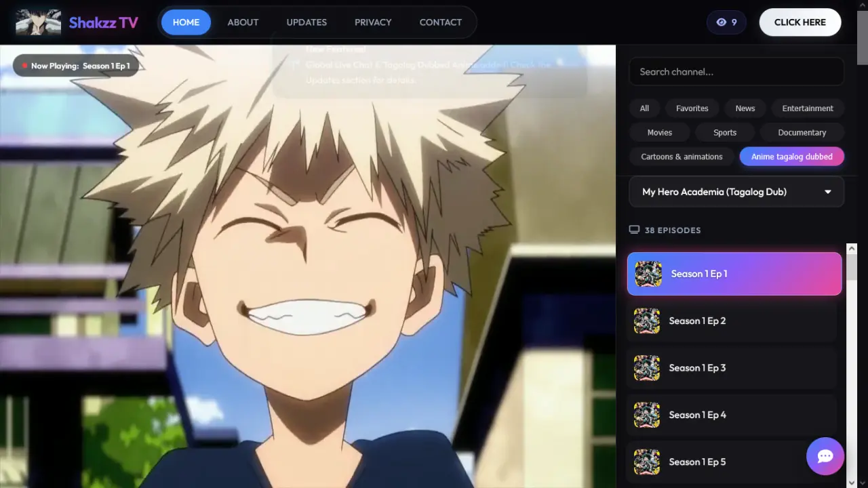Select the News category filter
This screenshot has height=488, width=868.
745,108
